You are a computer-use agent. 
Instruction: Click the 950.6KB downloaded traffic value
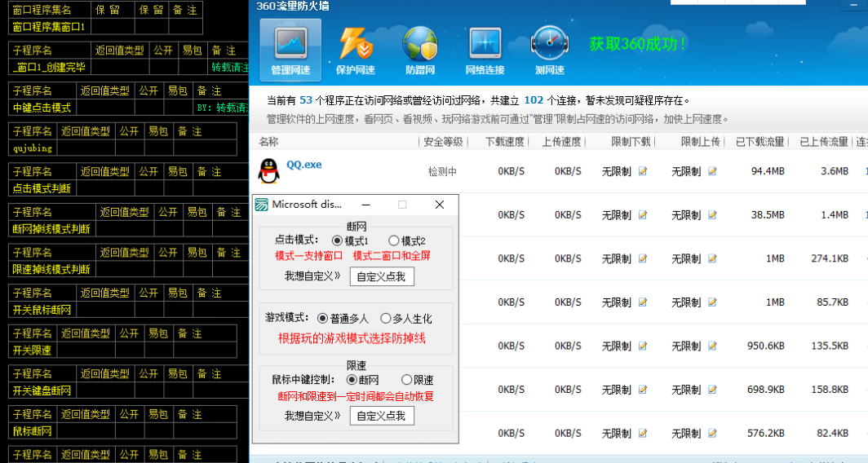pyautogui.click(x=765, y=346)
